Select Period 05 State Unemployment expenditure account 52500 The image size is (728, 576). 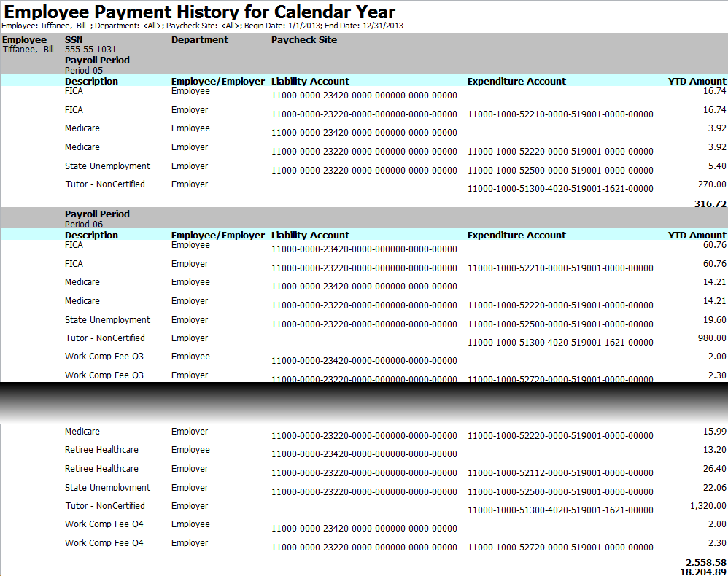click(560, 171)
